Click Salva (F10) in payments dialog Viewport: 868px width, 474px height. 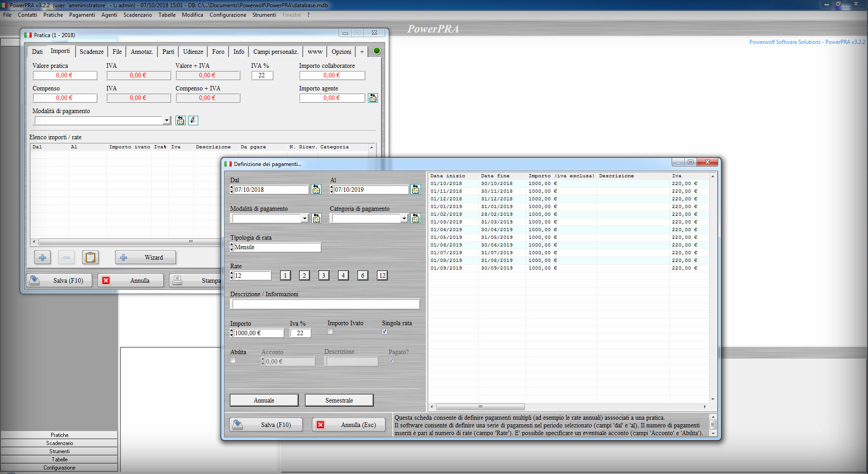[x=266, y=425]
